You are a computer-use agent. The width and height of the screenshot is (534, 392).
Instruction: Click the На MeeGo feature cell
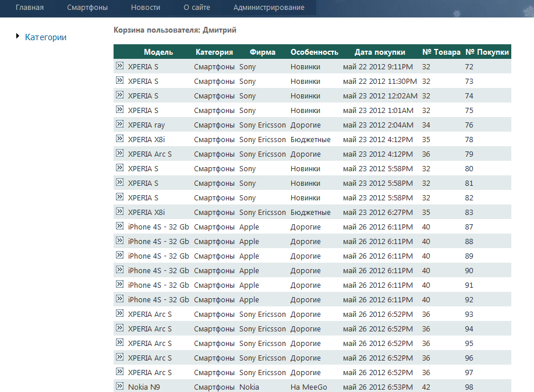click(x=309, y=387)
